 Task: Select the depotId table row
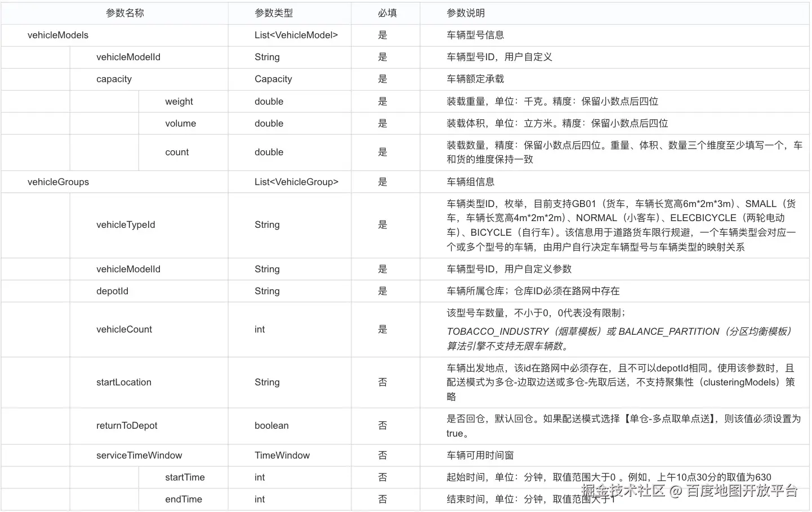(112, 291)
